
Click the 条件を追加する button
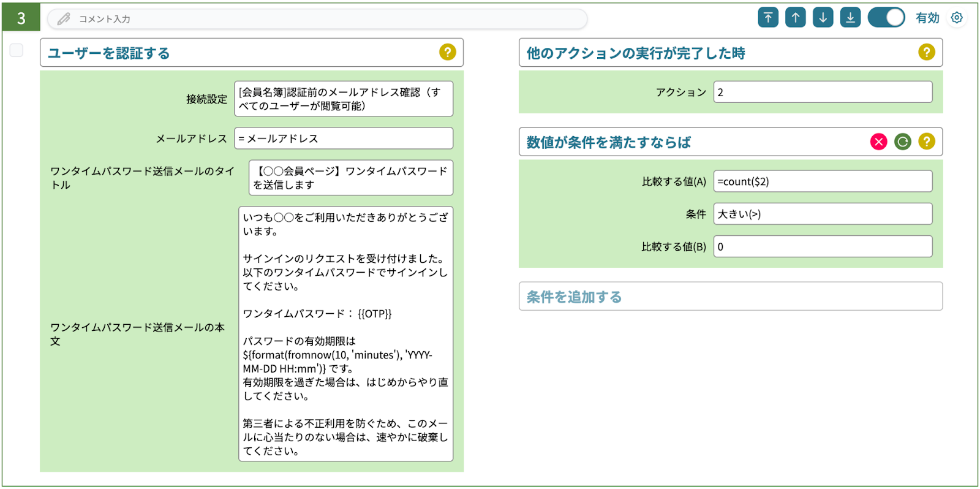pyautogui.click(x=731, y=297)
